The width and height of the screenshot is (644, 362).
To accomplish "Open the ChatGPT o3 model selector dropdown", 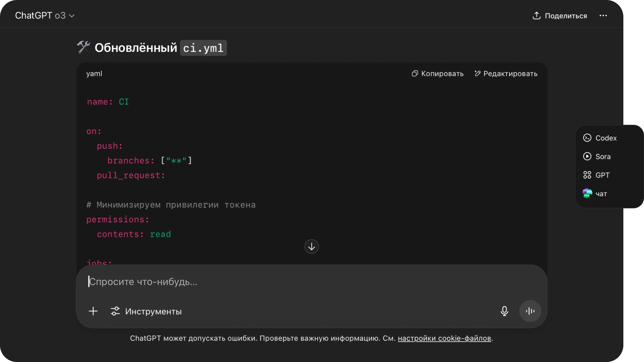I will (45, 16).
